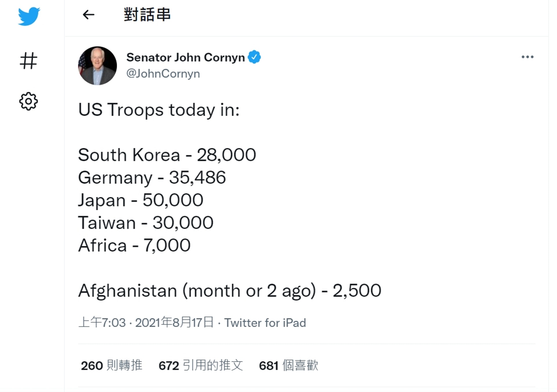View the 681 個喜歡 likes list
The height and width of the screenshot is (392, 557).
click(x=288, y=365)
